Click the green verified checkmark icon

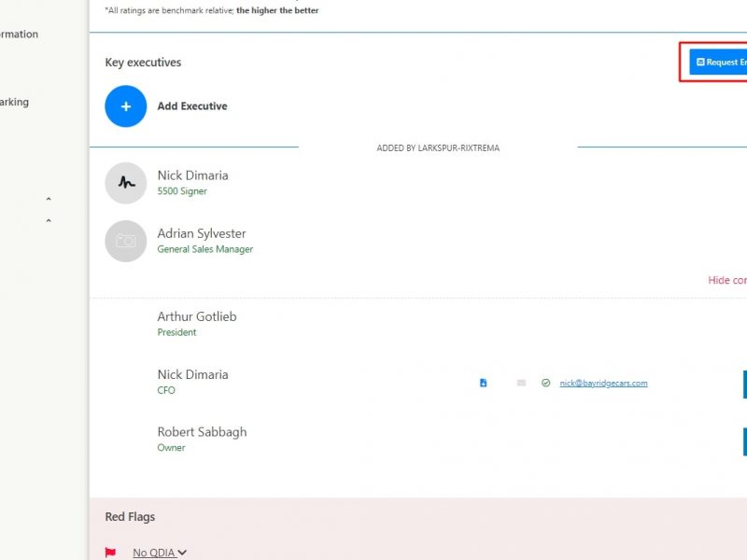[545, 383]
